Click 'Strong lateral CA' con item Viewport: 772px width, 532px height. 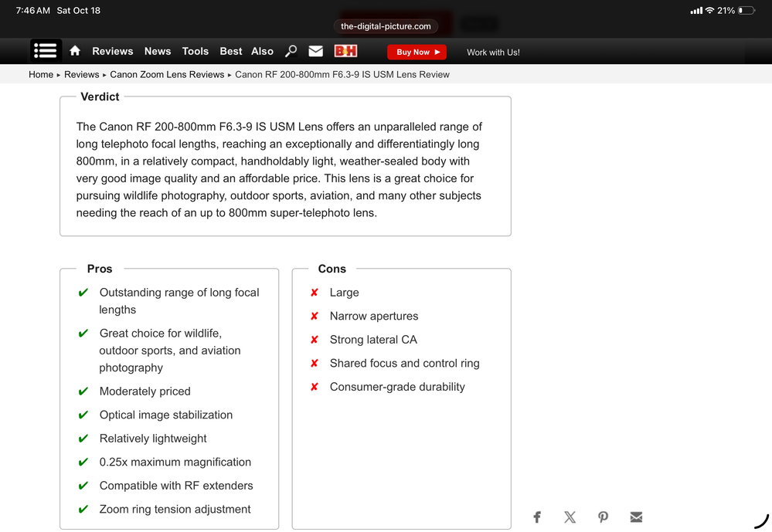click(x=373, y=340)
